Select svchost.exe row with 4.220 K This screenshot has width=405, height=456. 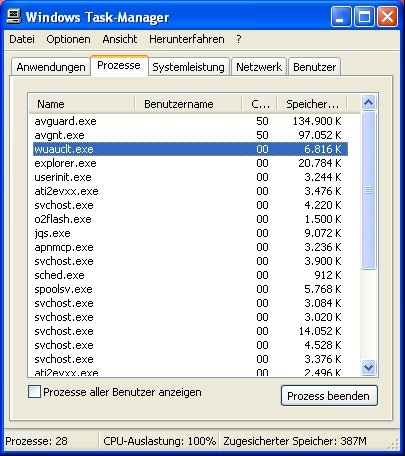point(190,205)
